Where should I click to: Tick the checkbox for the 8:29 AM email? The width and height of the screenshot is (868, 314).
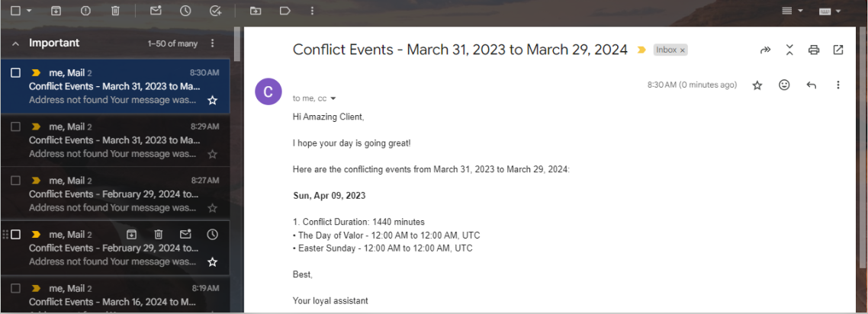[15, 127]
